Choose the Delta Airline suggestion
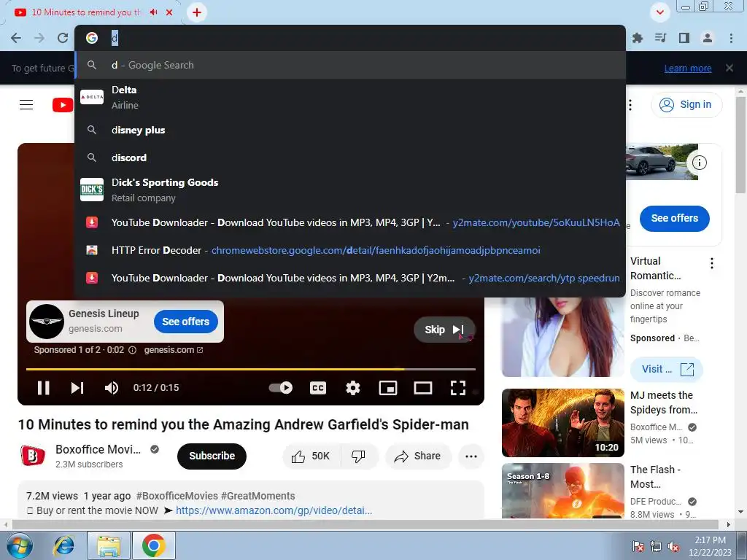The width and height of the screenshot is (747, 560). tap(350, 97)
